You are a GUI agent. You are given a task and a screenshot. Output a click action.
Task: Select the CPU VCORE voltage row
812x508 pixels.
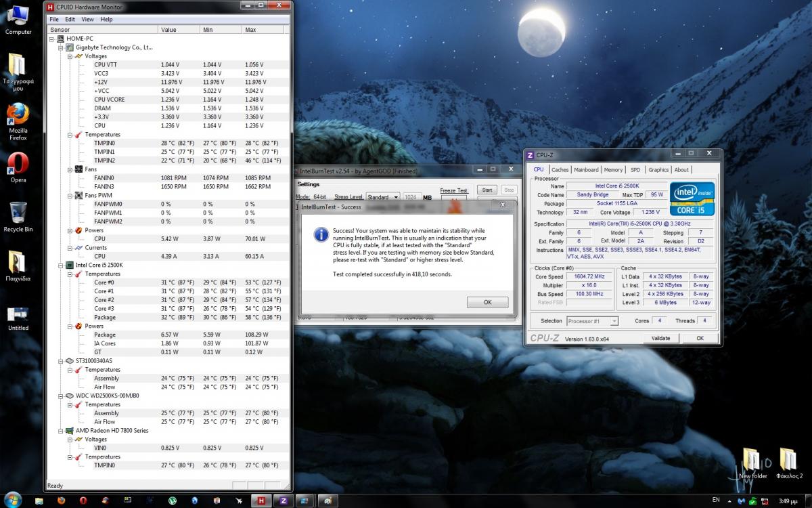click(169, 100)
